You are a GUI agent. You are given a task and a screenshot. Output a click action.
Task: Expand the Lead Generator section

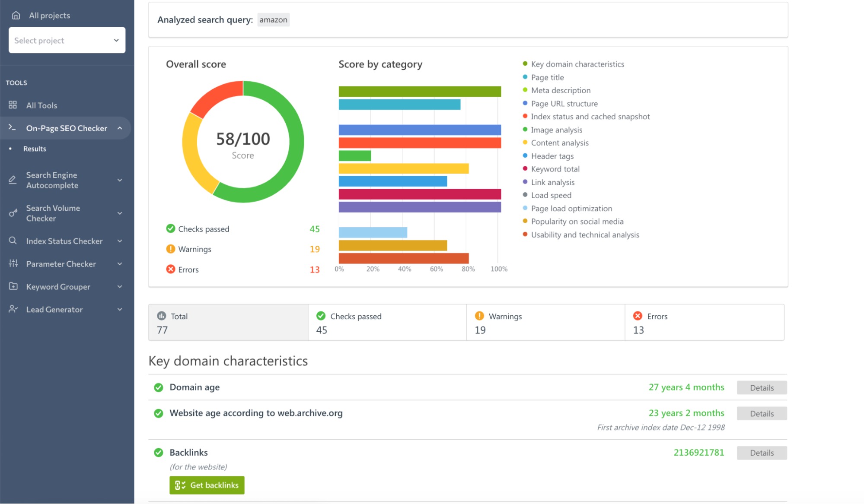coord(120,309)
